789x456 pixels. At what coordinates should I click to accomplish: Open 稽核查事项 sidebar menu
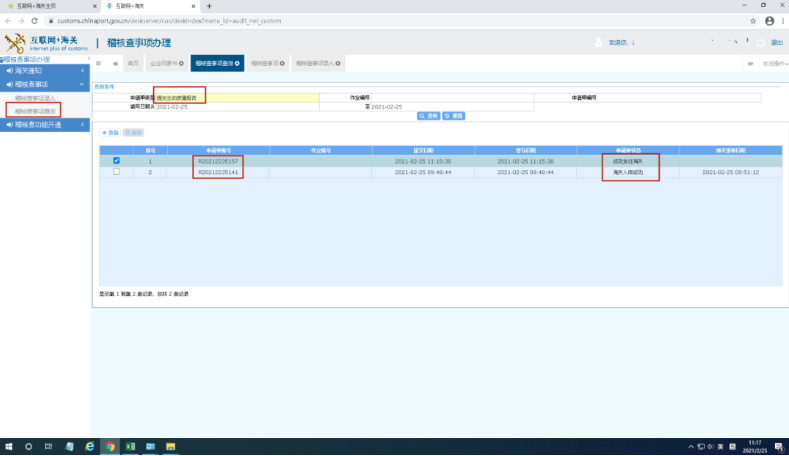(x=45, y=84)
